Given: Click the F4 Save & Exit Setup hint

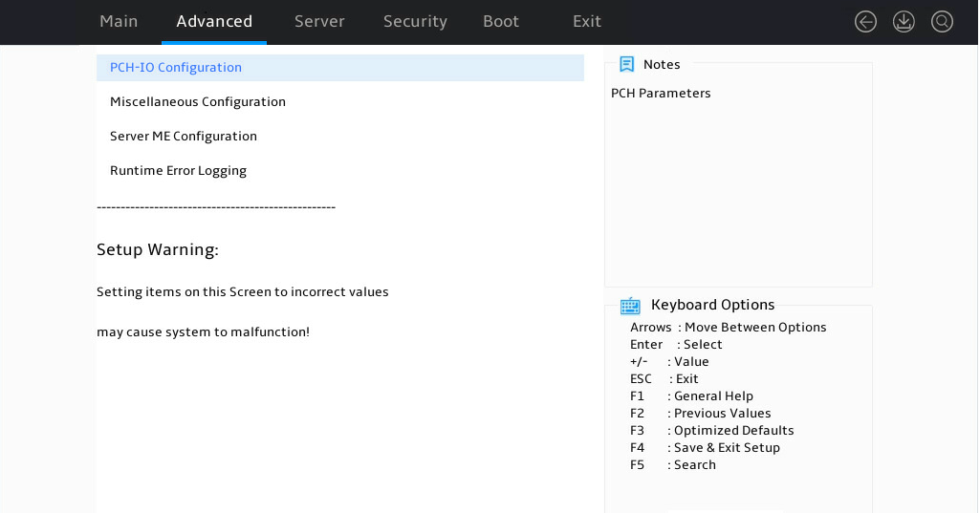Looking at the screenshot, I should pyautogui.click(x=705, y=447).
